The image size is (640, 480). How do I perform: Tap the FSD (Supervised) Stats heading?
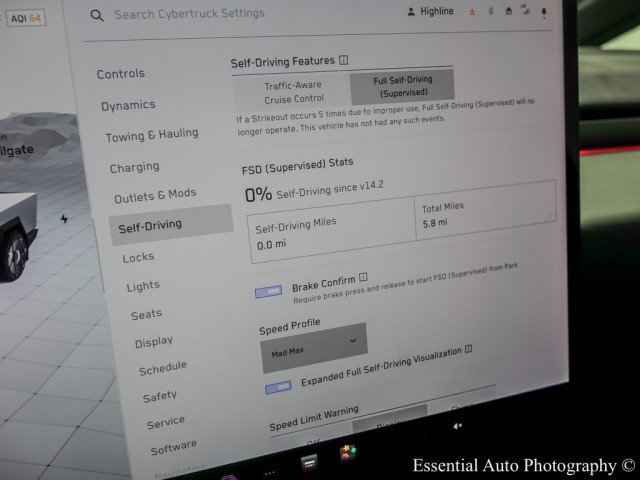(297, 166)
